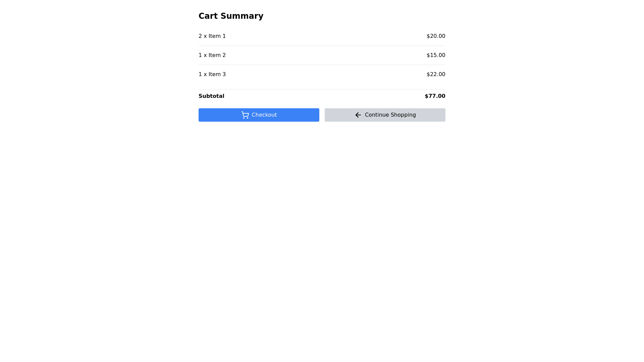The image size is (644, 362).
Task: Click the Continue Shopping text label
Action: click(390, 115)
